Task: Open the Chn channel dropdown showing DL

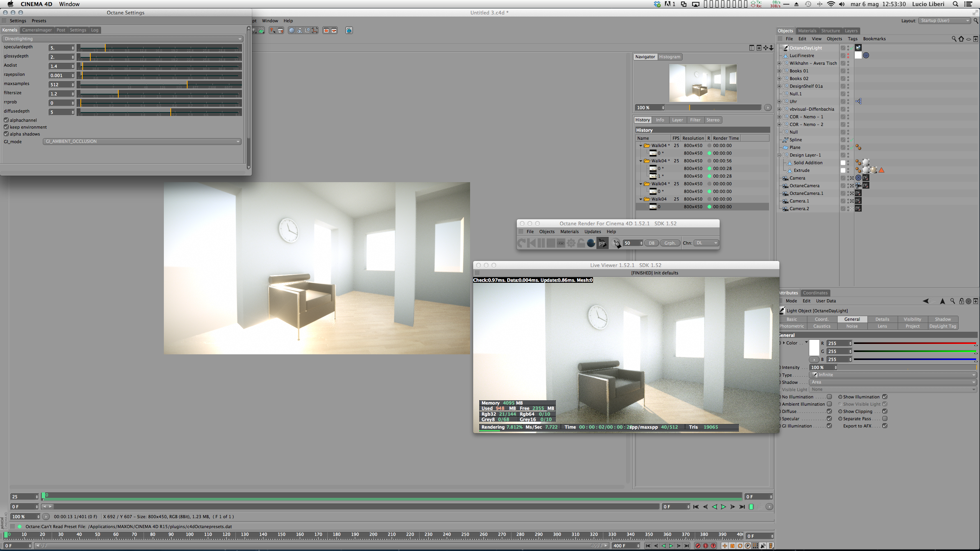Action: [706, 243]
